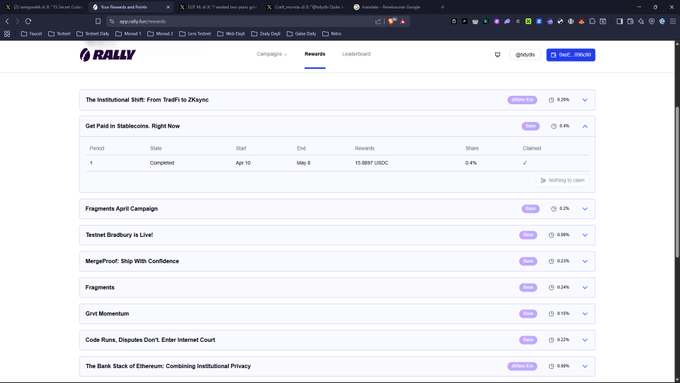Click the blue Z extension icon
This screenshot has width=680, height=383.
(x=539, y=21)
